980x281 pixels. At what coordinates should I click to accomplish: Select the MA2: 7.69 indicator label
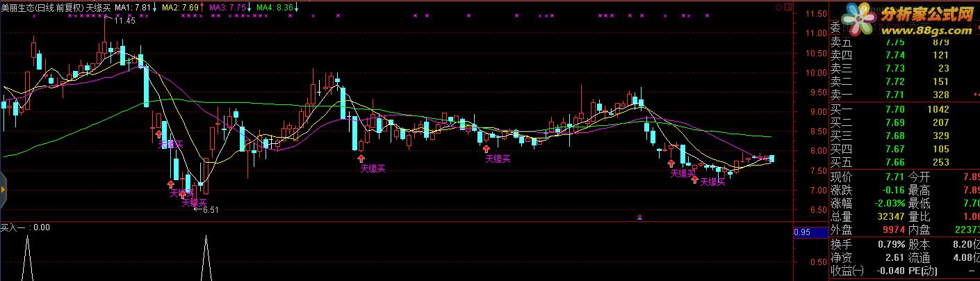[182, 7]
